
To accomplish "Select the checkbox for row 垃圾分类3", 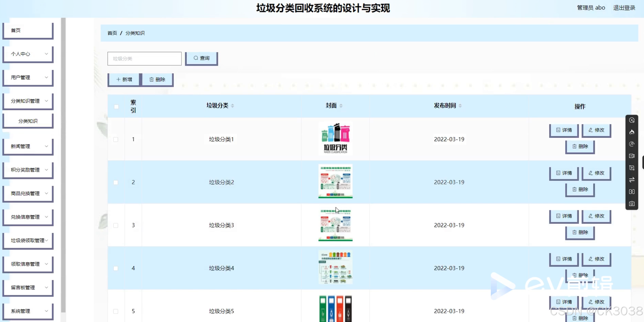I will (116, 225).
